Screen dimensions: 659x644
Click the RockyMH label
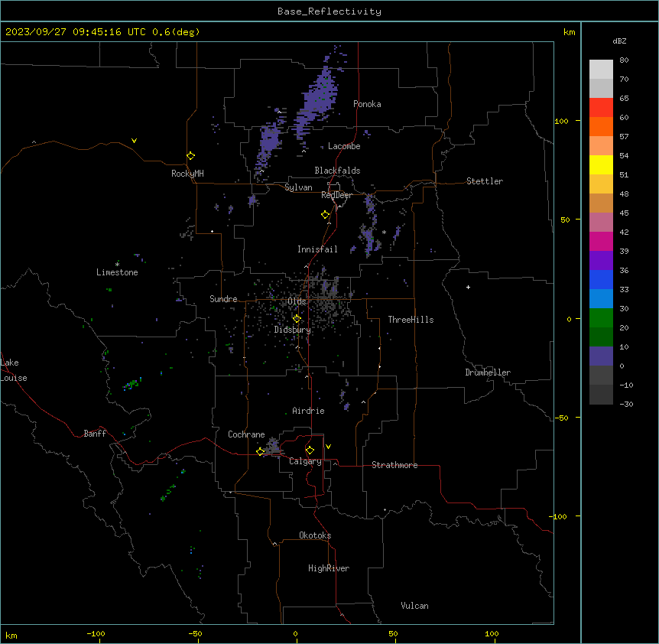click(187, 174)
